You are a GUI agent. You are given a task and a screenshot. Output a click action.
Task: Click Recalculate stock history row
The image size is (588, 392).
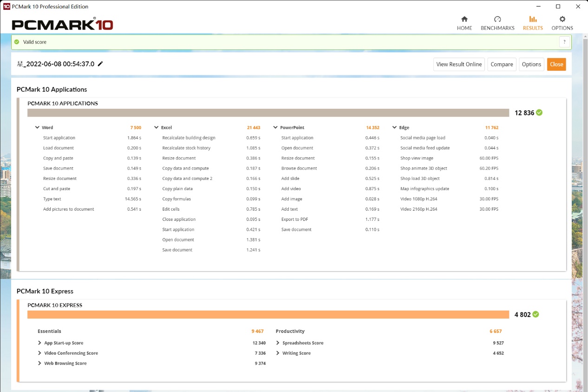[x=211, y=148]
